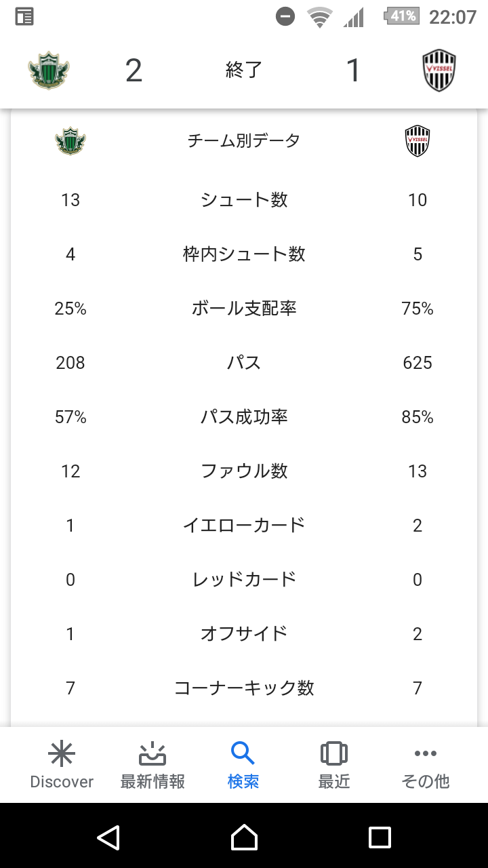Tap the ボール支配率 possession row label

pos(244,309)
